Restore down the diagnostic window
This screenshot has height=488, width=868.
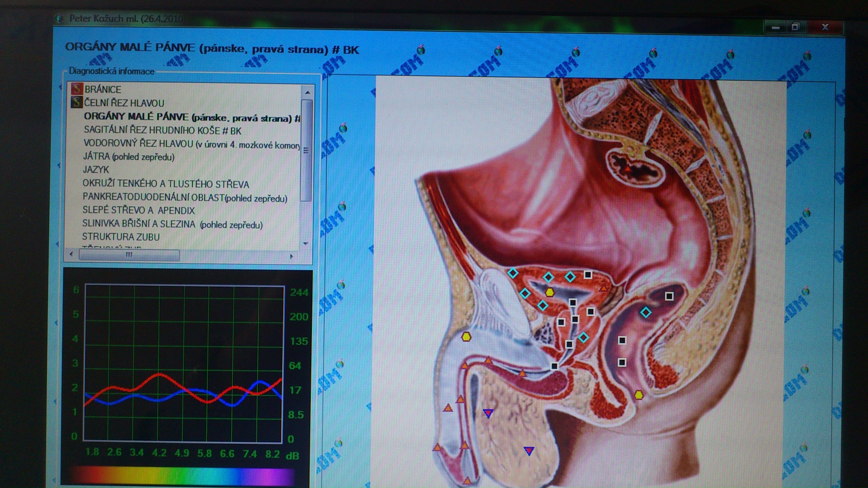click(795, 27)
